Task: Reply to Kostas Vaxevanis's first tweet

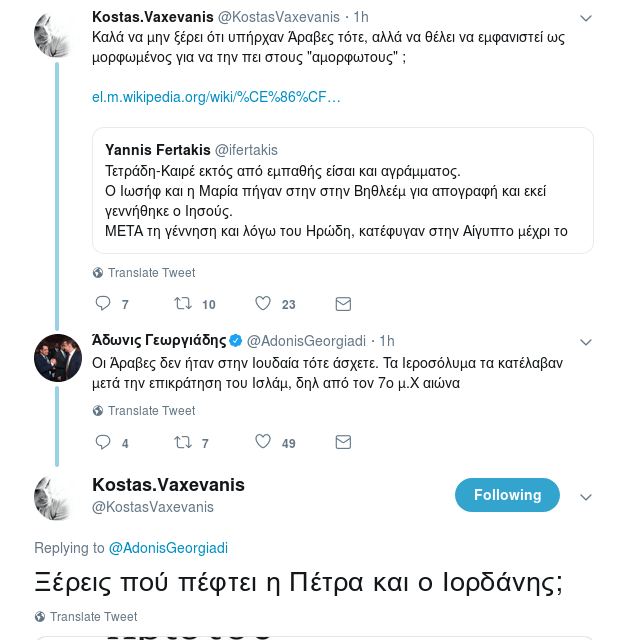Action: pyautogui.click(x=103, y=304)
